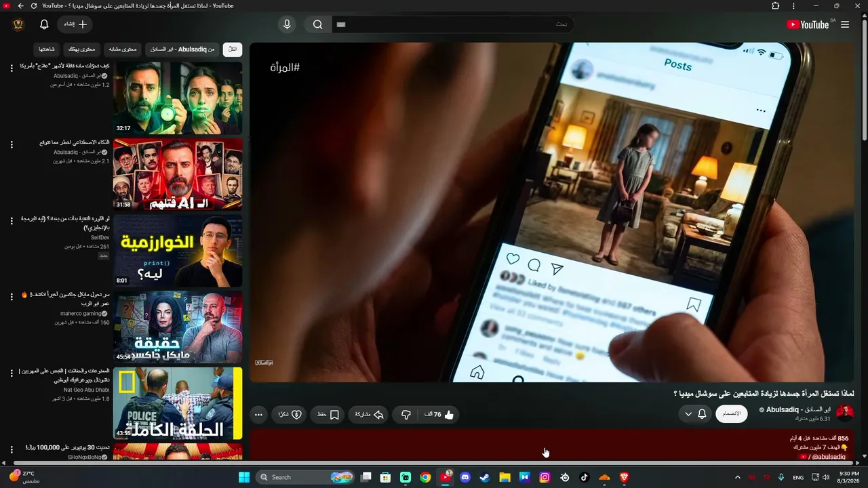Select the محتوى مشابه filter chip

(123, 49)
